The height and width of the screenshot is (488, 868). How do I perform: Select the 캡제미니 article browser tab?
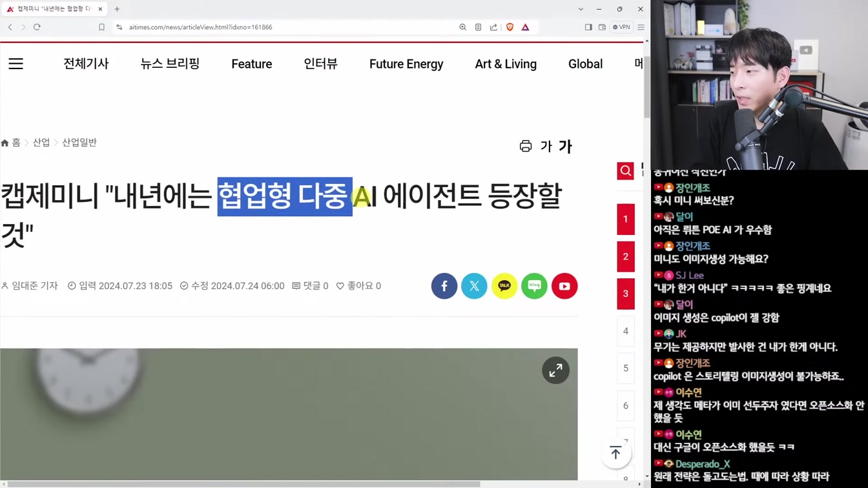tap(54, 9)
